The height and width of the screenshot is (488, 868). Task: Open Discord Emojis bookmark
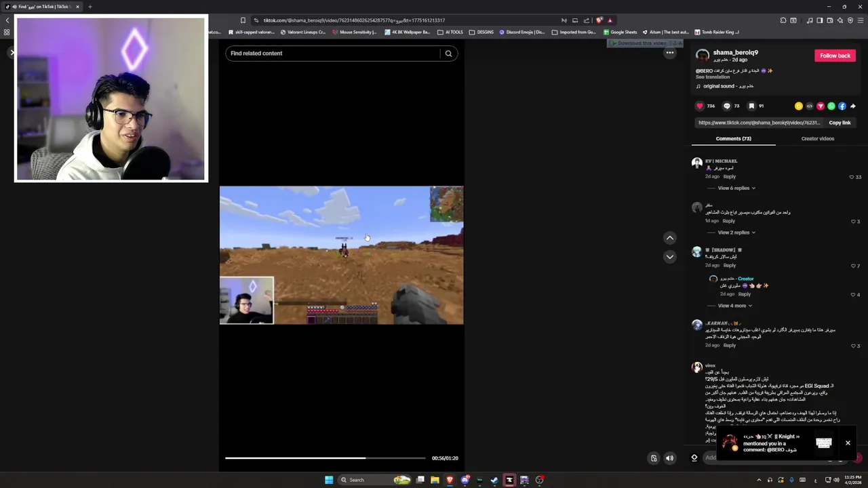[521, 32]
